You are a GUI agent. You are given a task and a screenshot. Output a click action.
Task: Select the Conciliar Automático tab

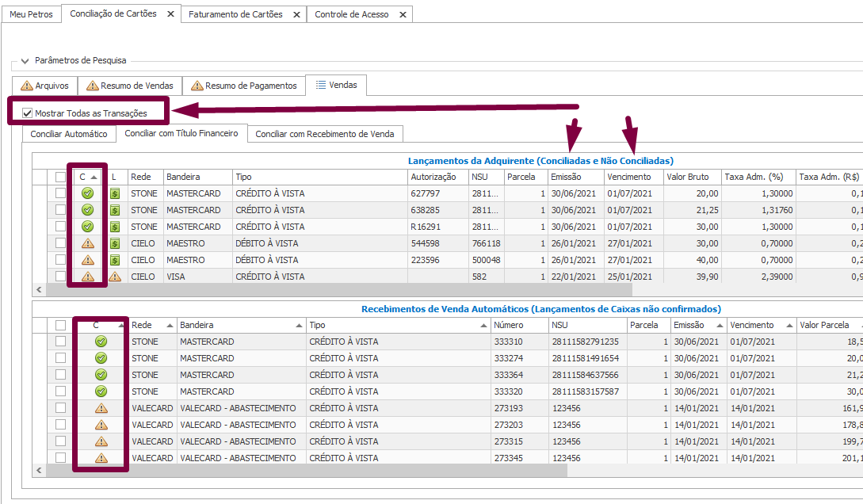69,134
